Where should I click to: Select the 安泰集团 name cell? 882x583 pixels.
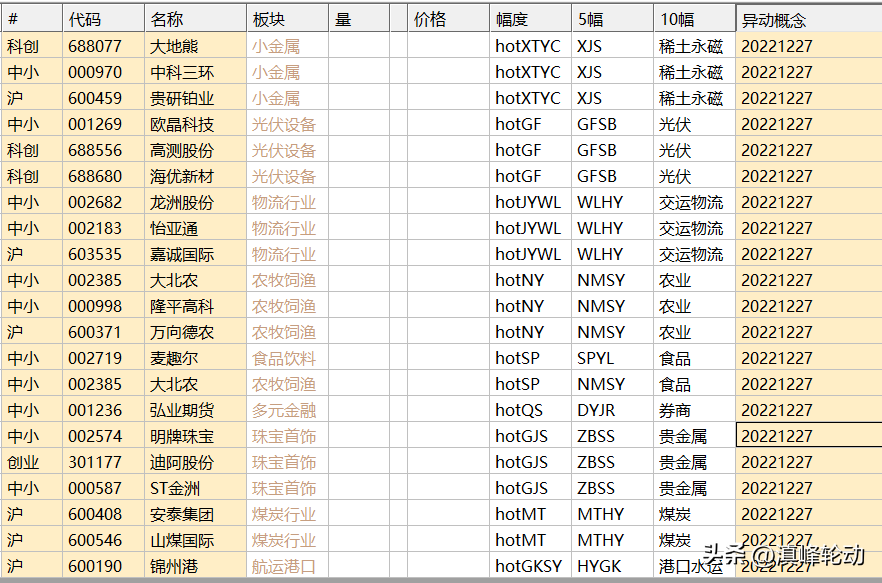pos(195,514)
